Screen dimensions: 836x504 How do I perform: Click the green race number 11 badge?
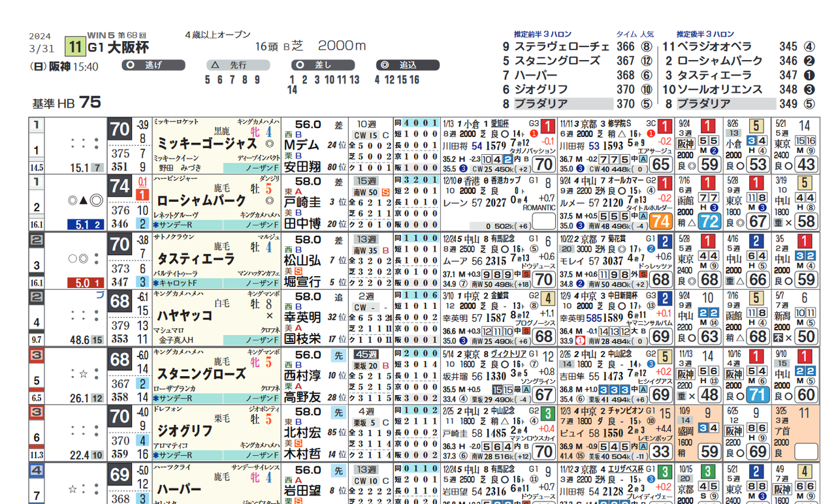click(x=74, y=47)
